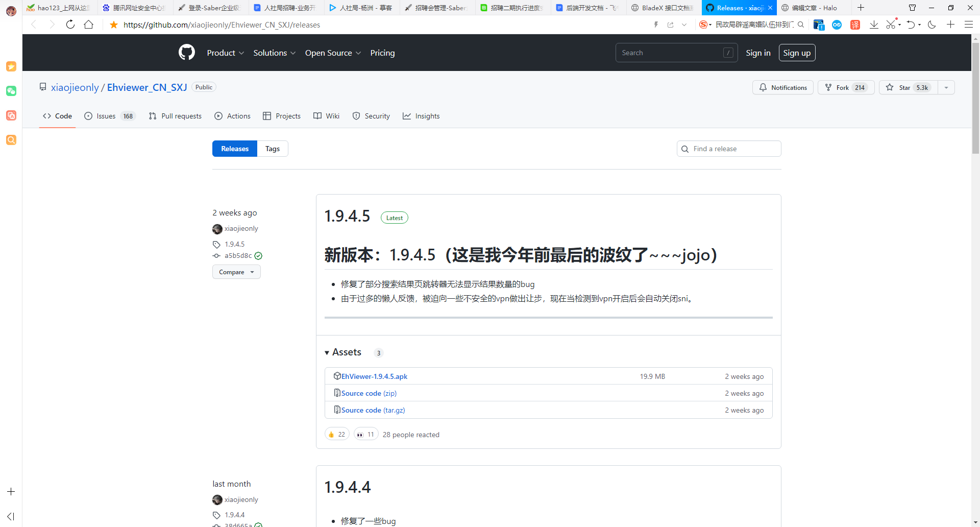
Task: Click the GitHub Search input field
Action: click(676, 53)
